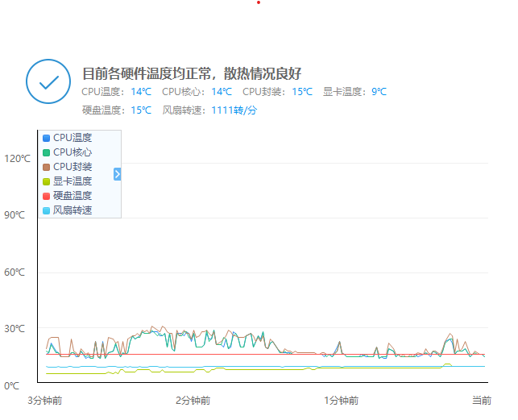The height and width of the screenshot is (420, 518).
Task: Select the CPU封装 15℃ value
Action: 302,92
